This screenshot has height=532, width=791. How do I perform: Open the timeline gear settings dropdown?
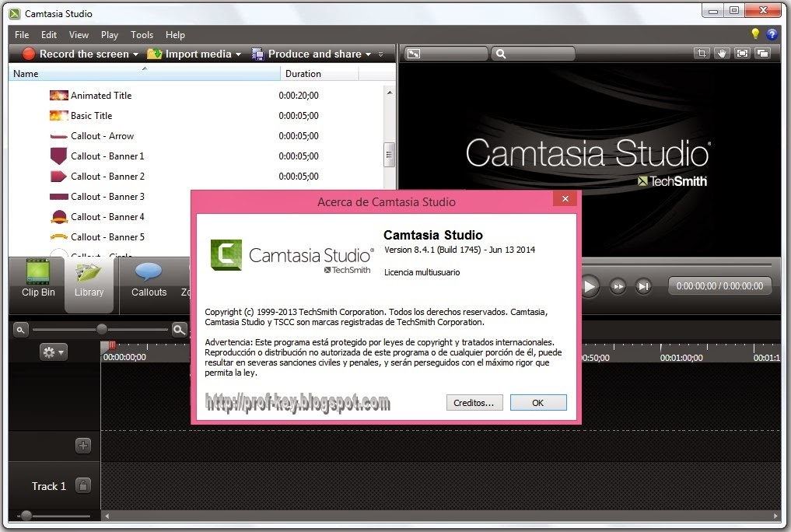54,352
